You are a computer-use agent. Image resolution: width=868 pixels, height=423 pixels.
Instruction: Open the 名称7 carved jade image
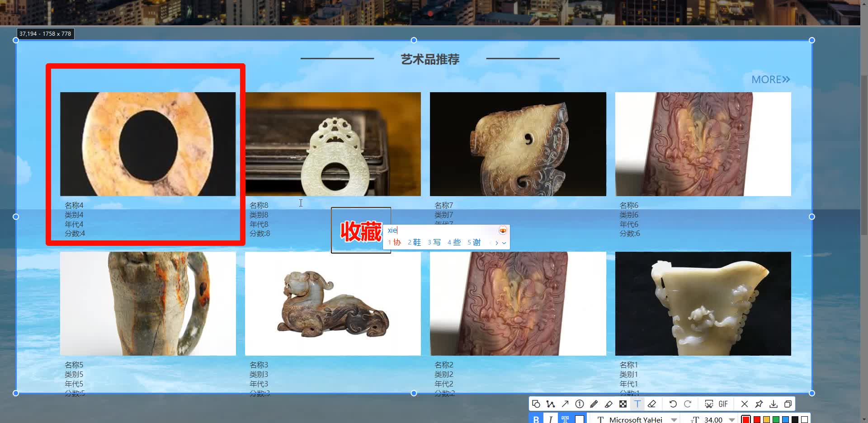pyautogui.click(x=518, y=144)
